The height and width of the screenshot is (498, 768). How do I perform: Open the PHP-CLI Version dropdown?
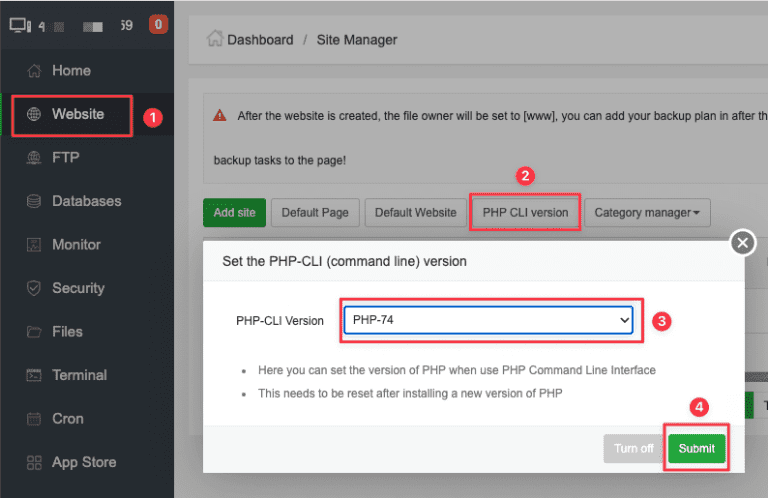click(x=489, y=320)
